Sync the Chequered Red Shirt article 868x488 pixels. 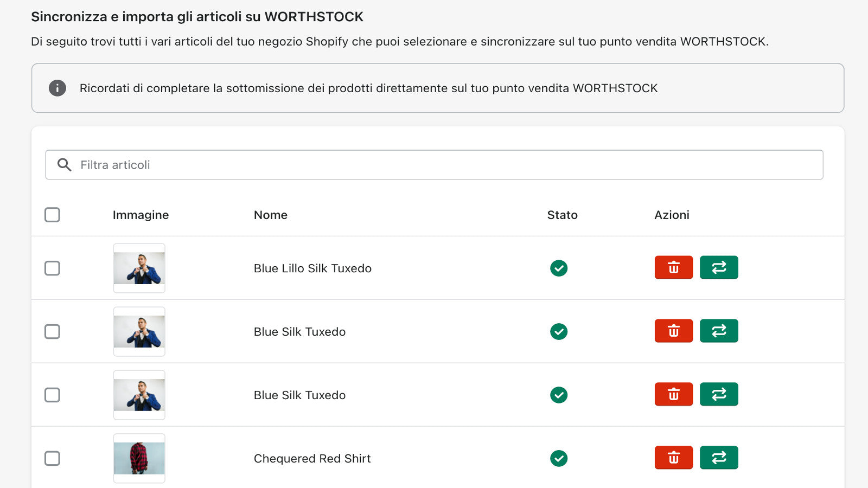719,458
